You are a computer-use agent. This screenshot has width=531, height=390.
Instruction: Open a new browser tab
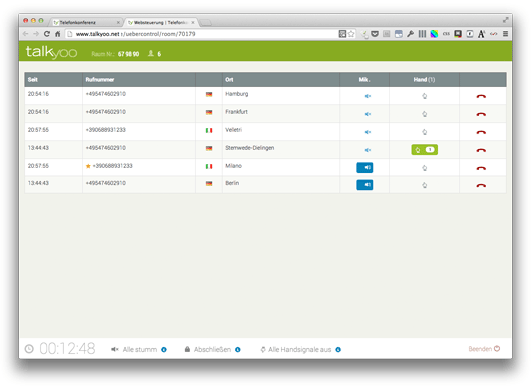tap(205, 23)
